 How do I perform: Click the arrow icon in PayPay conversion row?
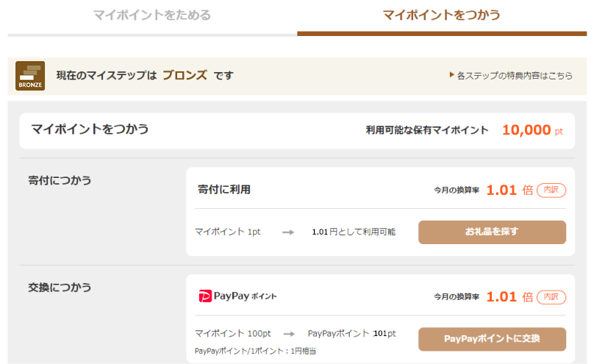pos(290,334)
